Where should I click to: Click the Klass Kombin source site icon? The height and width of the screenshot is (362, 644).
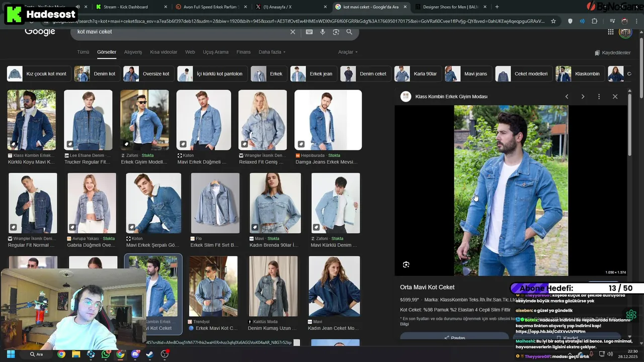[406, 97]
